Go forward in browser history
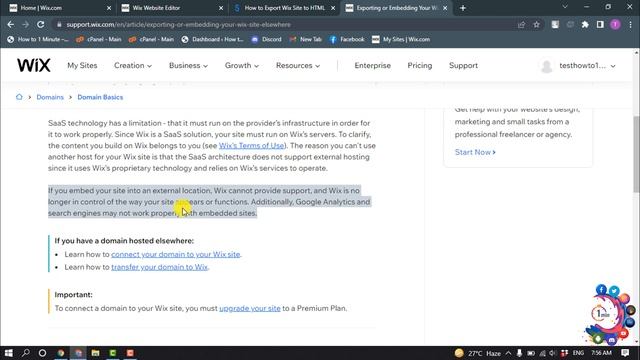Image resolution: width=640 pixels, height=360 pixels. (x=25, y=24)
